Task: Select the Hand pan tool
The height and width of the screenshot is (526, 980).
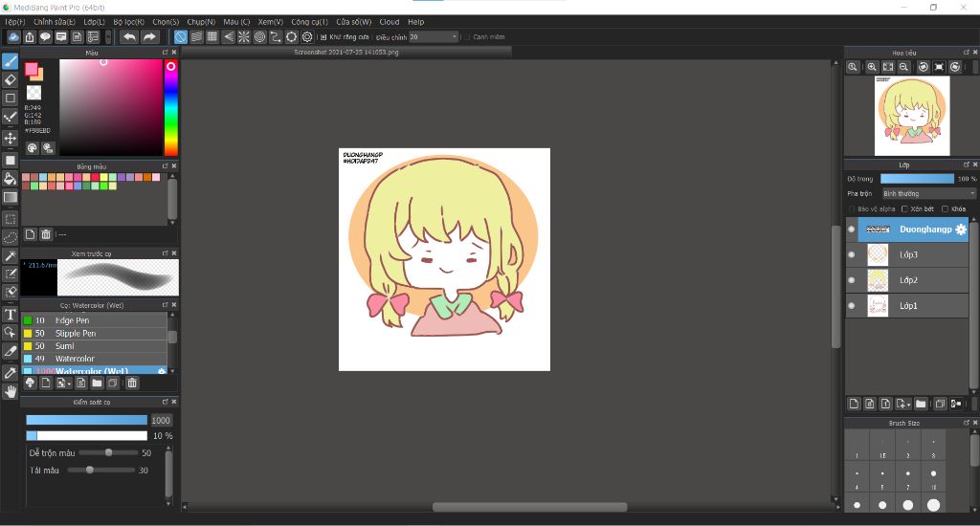Action: click(x=10, y=392)
